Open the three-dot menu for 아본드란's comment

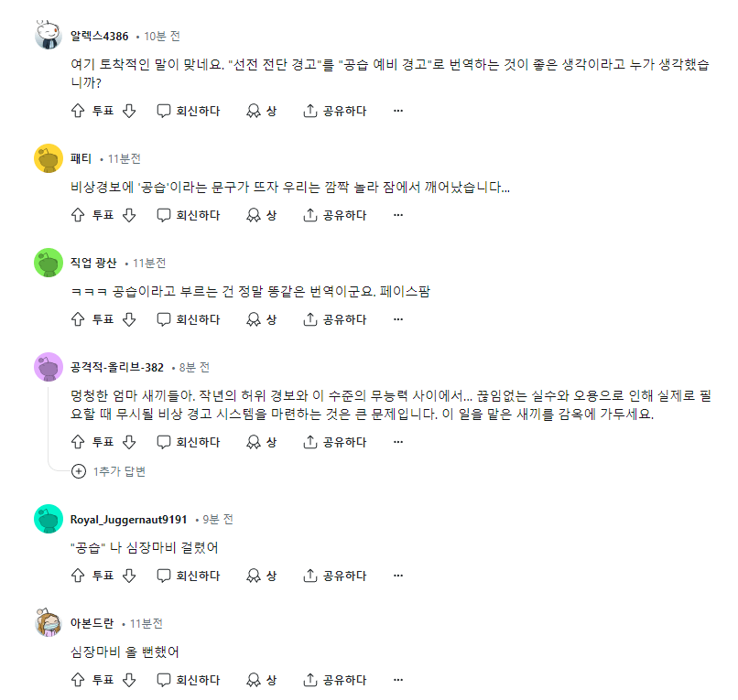398,680
